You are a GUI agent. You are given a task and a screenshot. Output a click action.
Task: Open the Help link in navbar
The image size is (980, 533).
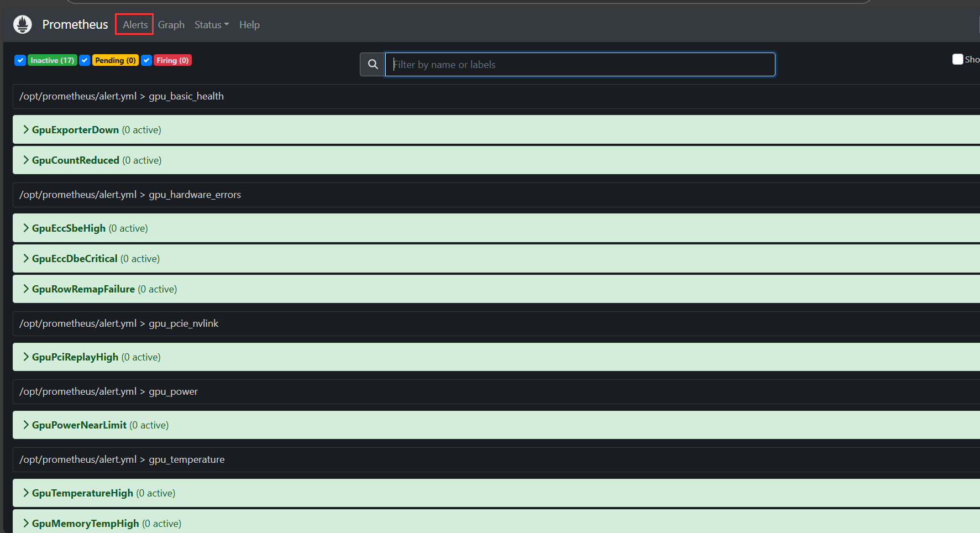coord(249,25)
